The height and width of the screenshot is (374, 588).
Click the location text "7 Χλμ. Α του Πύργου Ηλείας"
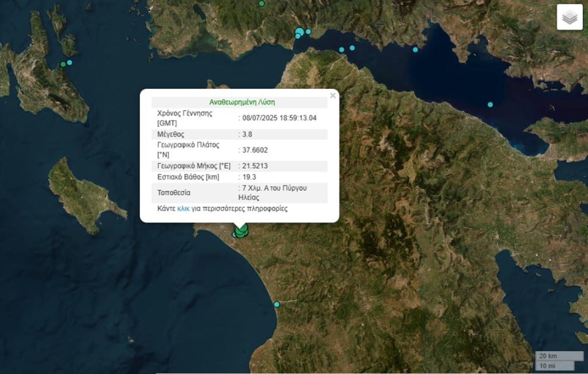[273, 193]
